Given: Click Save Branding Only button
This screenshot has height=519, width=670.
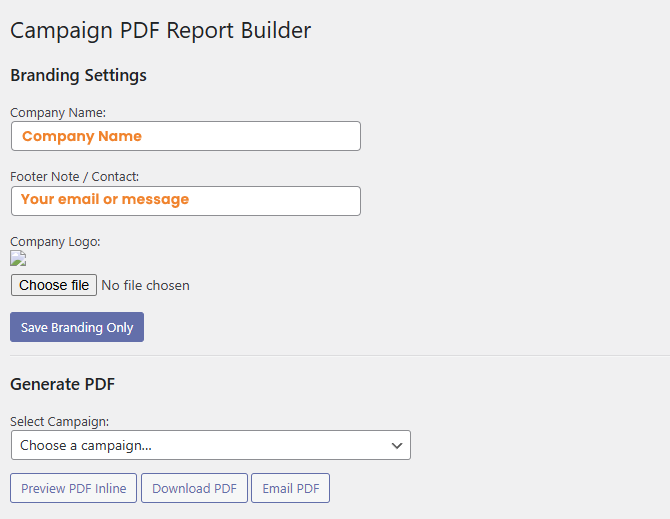Looking at the screenshot, I should pos(77,327).
